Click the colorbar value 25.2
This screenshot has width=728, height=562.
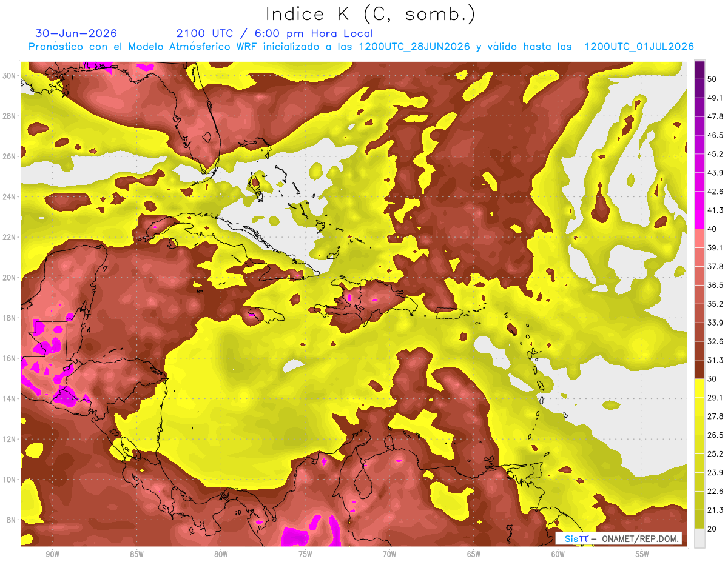pyautogui.click(x=715, y=454)
